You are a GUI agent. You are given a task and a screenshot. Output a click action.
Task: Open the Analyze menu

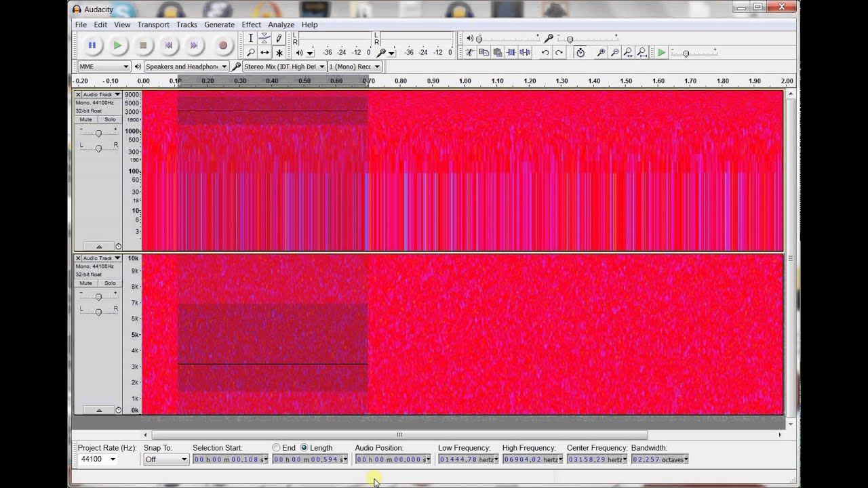(281, 24)
